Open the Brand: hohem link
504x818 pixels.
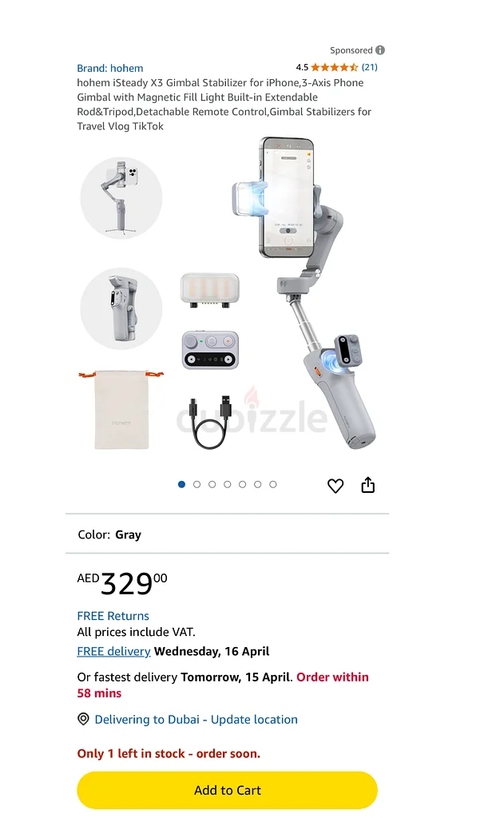point(110,69)
